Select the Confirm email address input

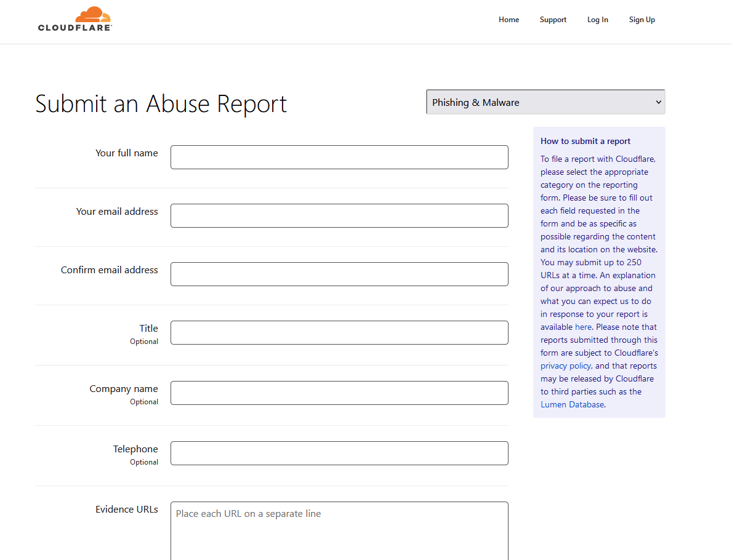point(339,274)
